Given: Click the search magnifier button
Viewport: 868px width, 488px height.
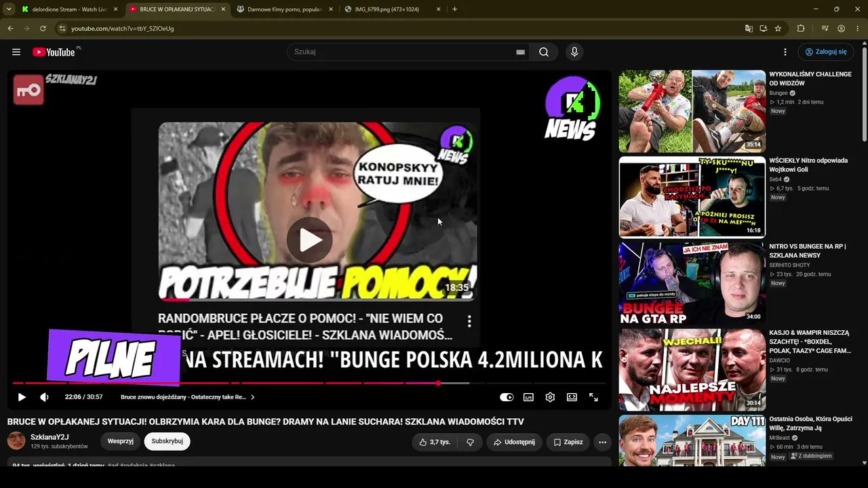Looking at the screenshot, I should pos(544,52).
